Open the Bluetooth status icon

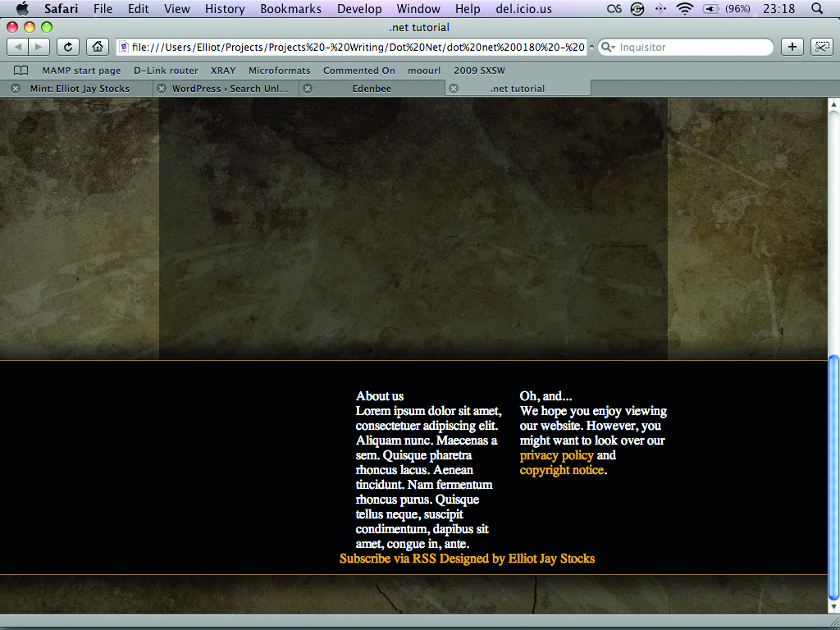click(661, 8)
